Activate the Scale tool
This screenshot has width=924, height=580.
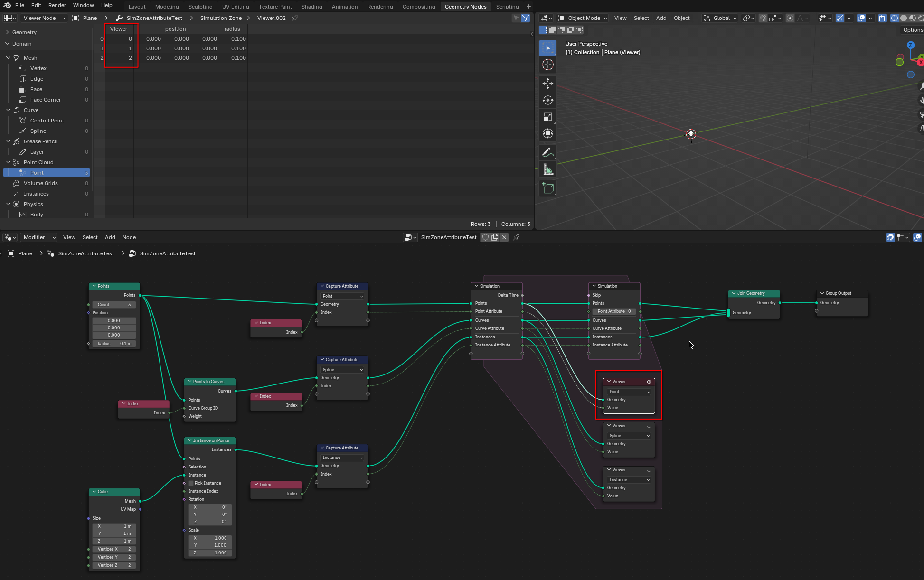pos(547,117)
